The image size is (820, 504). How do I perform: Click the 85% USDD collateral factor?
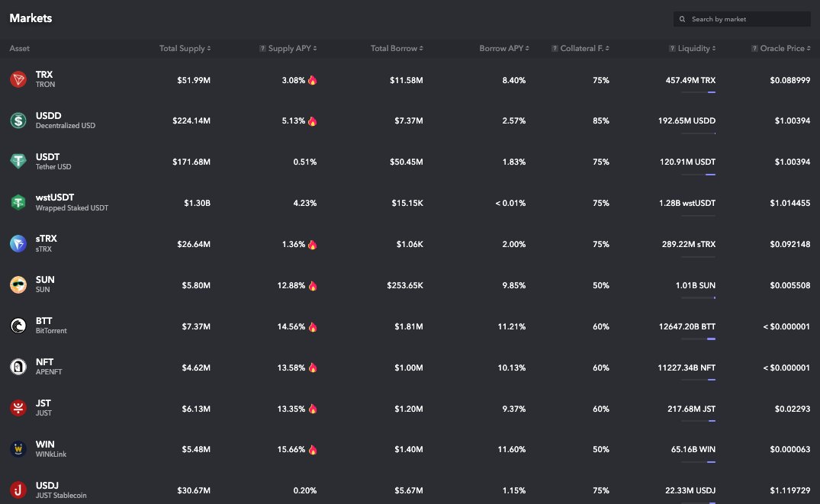click(x=601, y=120)
